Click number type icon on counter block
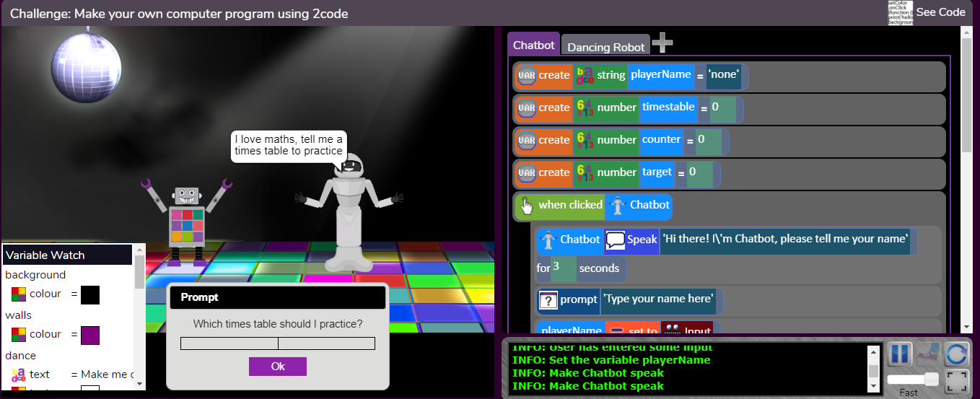Viewport: 980px width, 399px height. pos(585,140)
